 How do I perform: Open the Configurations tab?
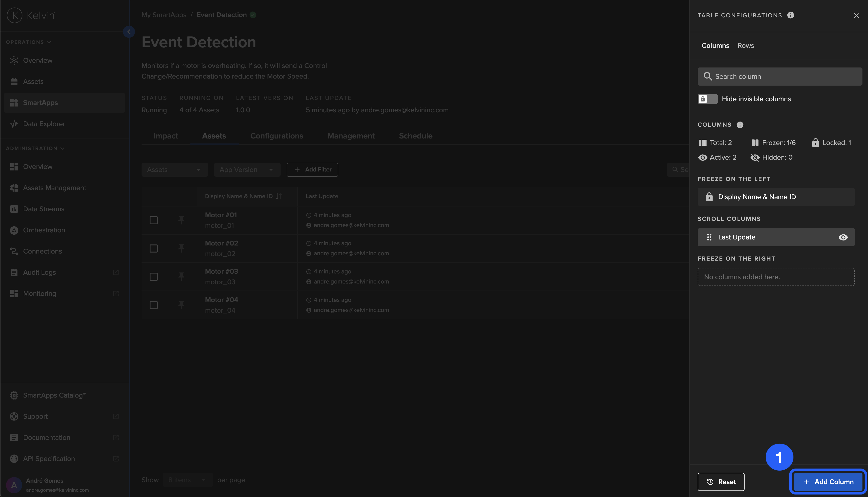tap(276, 136)
